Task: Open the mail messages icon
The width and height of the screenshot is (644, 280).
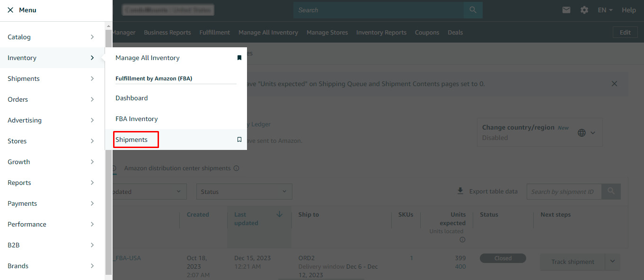Action: pos(566,10)
